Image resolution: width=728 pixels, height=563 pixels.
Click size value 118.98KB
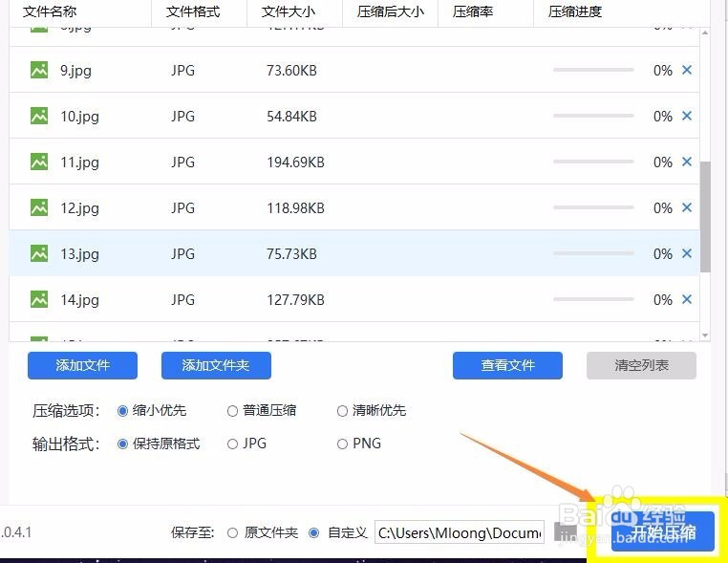pyautogui.click(x=295, y=207)
